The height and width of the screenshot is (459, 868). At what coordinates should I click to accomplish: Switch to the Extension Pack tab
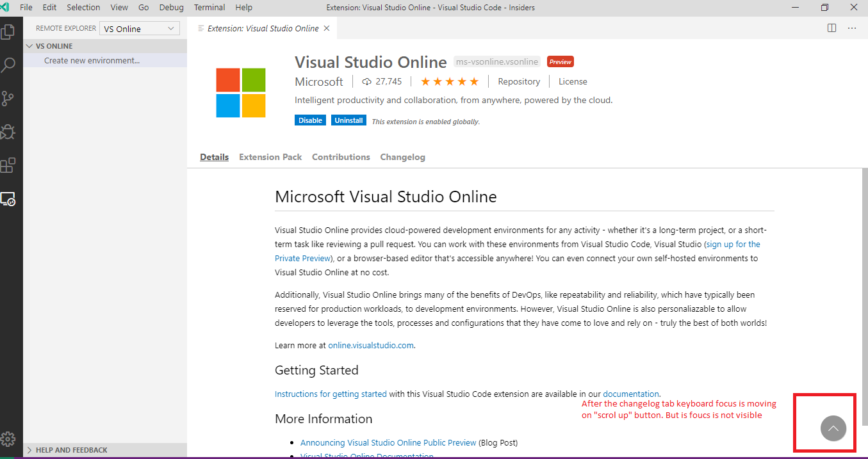coord(270,157)
